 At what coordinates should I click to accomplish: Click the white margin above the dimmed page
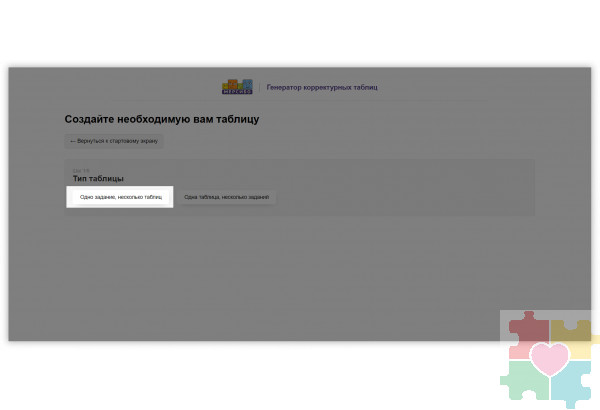300,35
